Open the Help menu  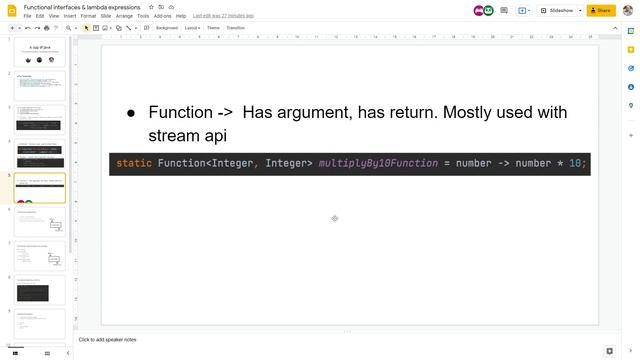(181, 16)
